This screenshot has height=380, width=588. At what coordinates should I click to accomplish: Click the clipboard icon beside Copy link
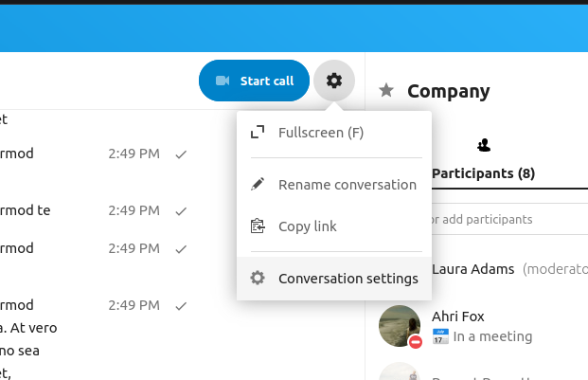tap(257, 226)
